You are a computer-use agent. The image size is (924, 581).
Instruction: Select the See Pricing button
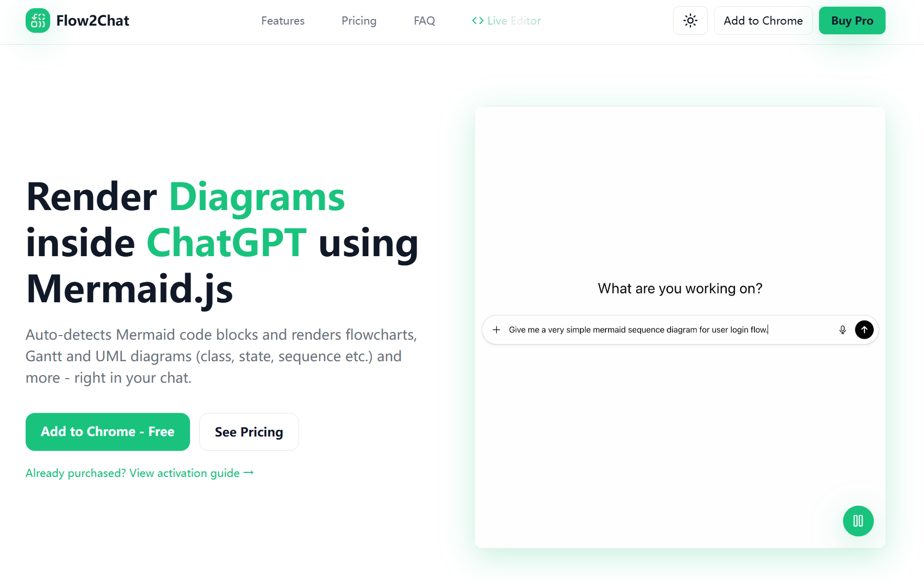(249, 432)
